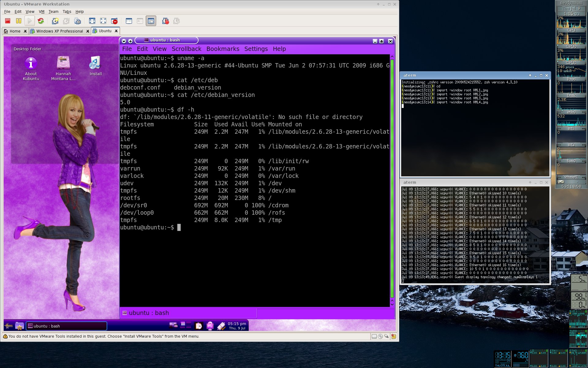The height and width of the screenshot is (368, 588).
Task: Open Konsole File menu
Action: pyautogui.click(x=127, y=49)
